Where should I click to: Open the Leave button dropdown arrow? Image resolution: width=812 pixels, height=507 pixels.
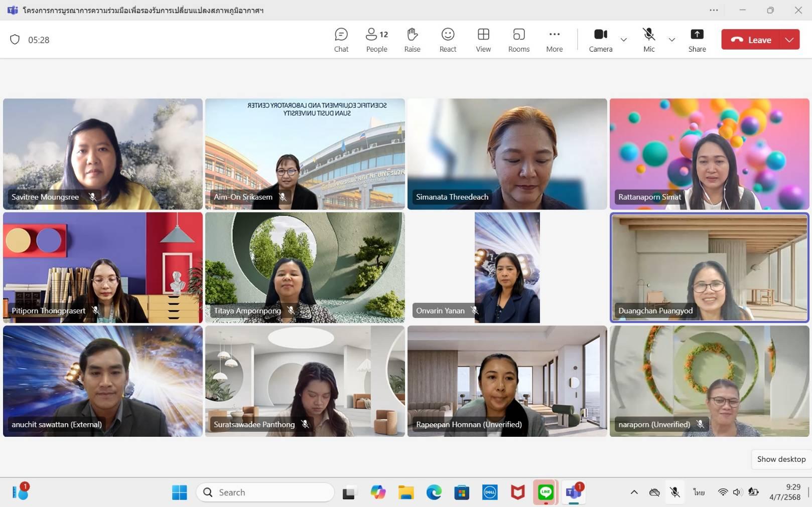(789, 40)
